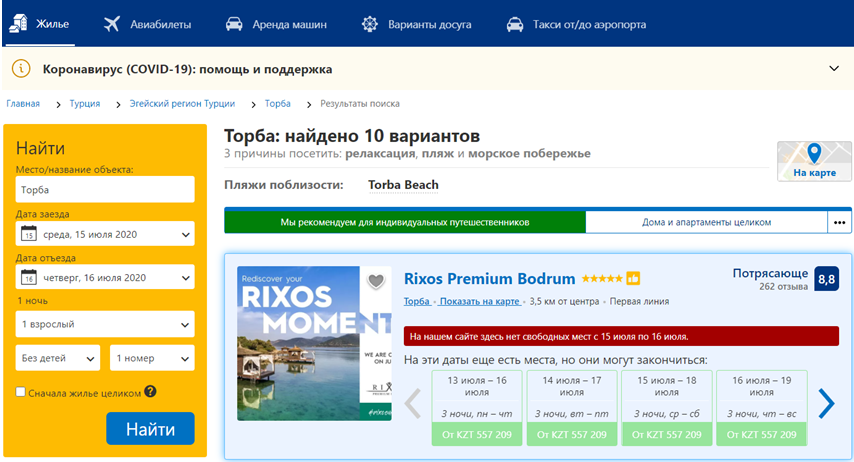Click the five-star rating of Rixos

coord(602,278)
